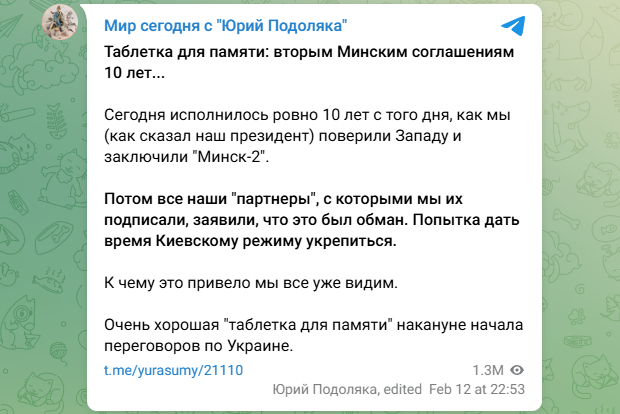Click paragraph starting Сегодня исполнилось ровно
Viewport: 620px width, 414px height.
307,136
